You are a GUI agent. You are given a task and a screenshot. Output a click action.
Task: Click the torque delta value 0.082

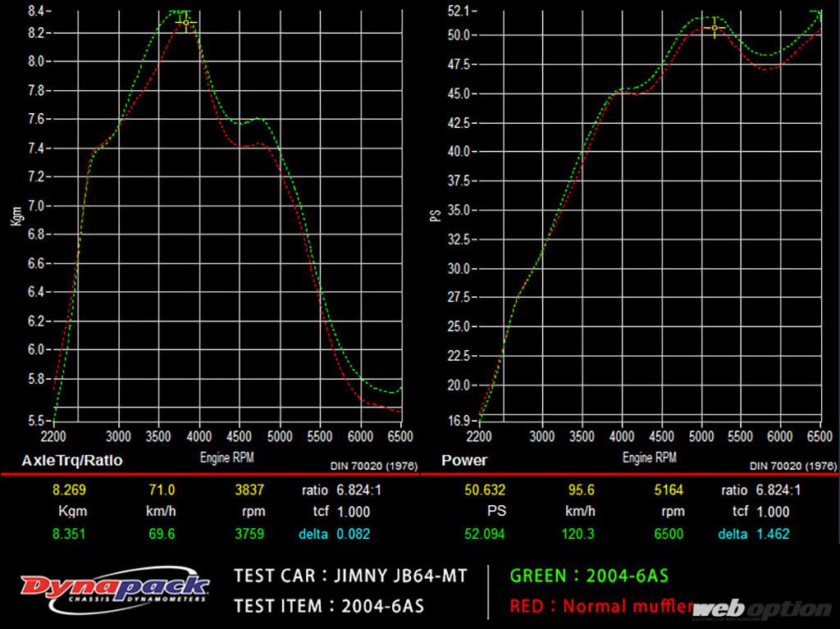point(353,533)
